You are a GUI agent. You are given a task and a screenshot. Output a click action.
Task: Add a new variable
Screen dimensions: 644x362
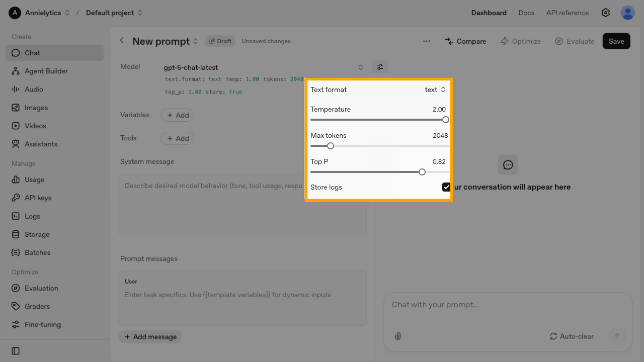pos(178,115)
